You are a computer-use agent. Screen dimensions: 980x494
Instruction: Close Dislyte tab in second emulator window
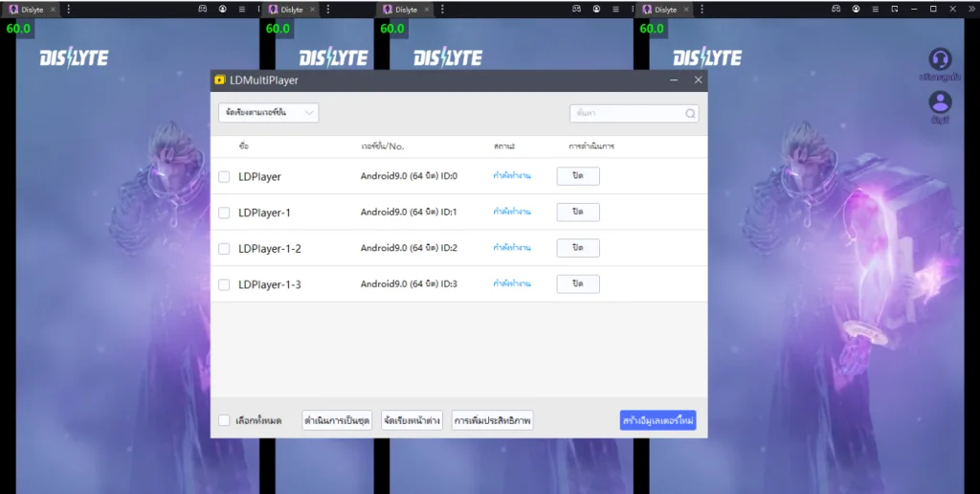312,10
